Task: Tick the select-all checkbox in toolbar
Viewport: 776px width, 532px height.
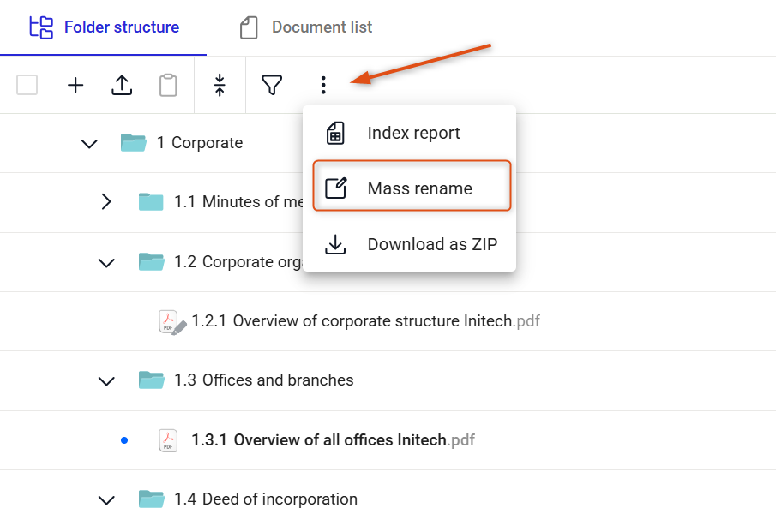Action: [x=27, y=85]
